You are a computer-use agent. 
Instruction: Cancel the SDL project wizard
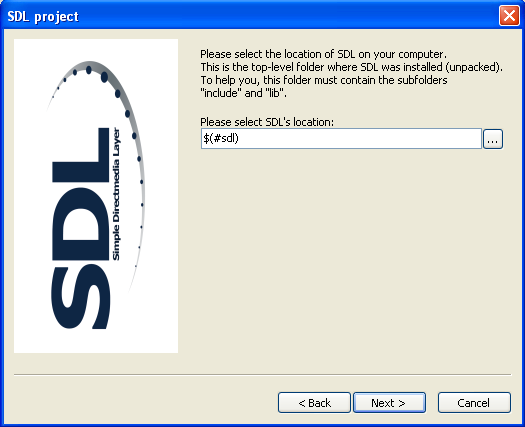tap(474, 403)
